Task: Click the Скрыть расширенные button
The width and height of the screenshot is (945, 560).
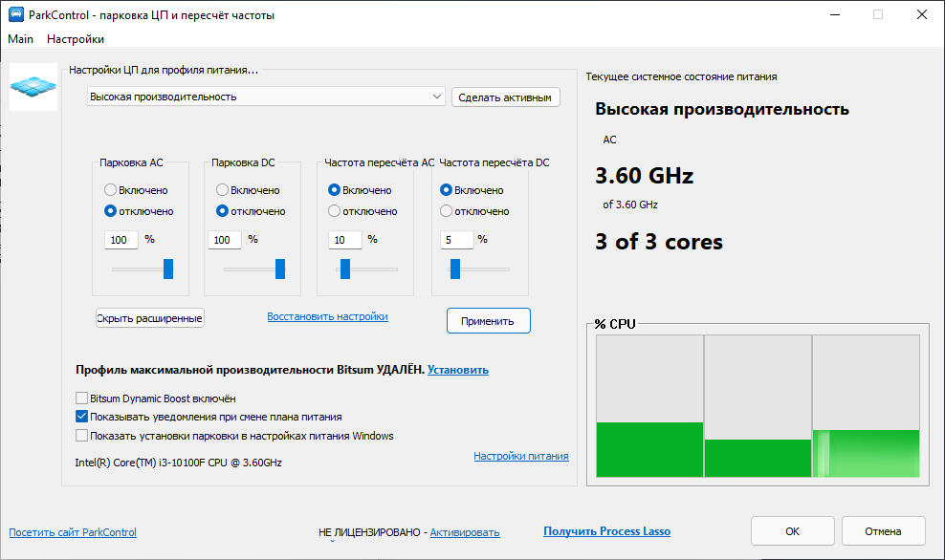Action: point(150,318)
